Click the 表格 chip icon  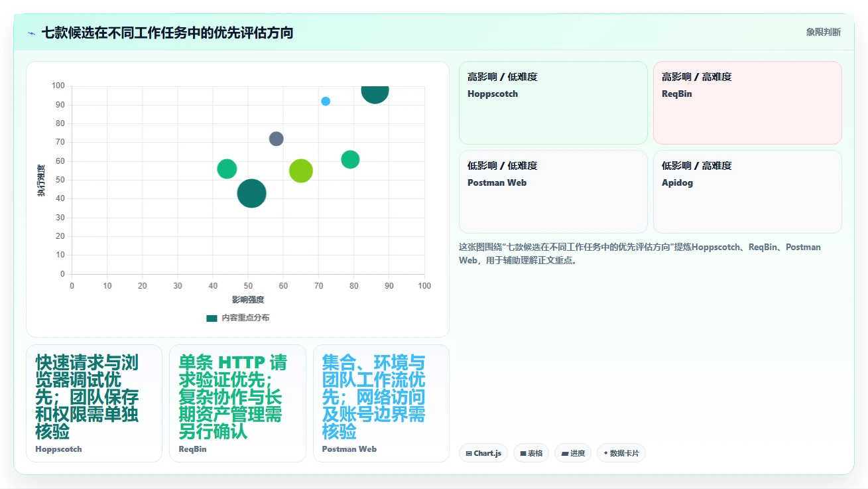pyautogui.click(x=523, y=454)
